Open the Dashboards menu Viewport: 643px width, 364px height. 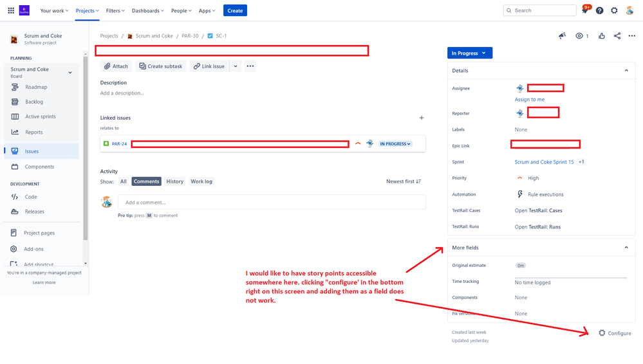(x=147, y=11)
